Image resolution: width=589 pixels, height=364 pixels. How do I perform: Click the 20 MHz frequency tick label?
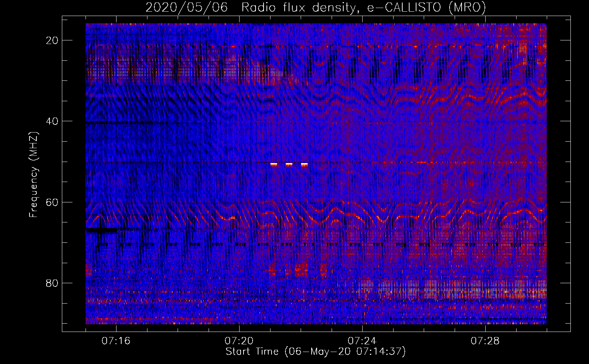pos(52,40)
